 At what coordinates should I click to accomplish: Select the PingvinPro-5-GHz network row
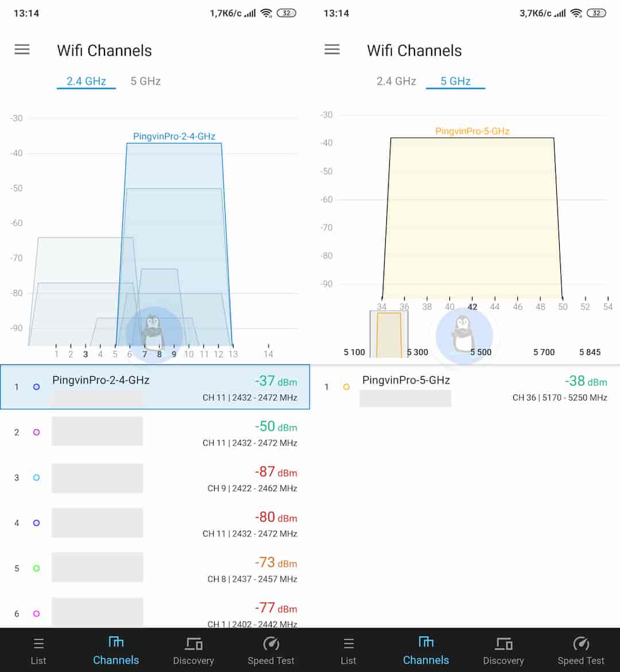(x=465, y=387)
